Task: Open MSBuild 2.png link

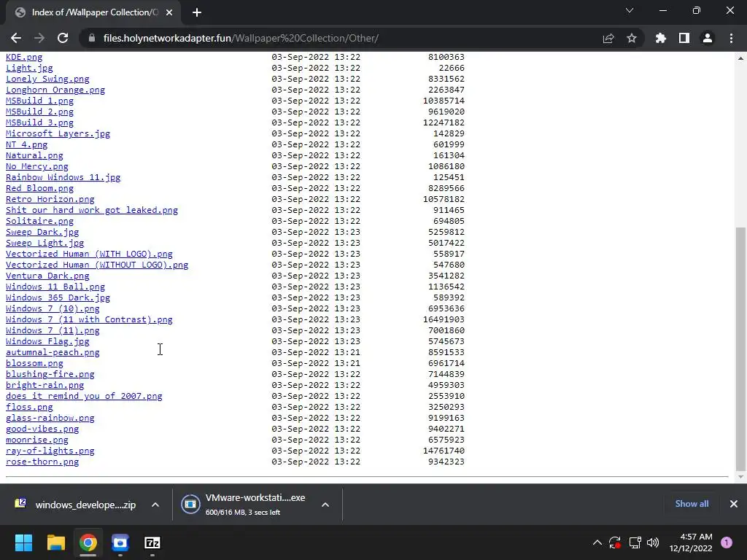Action: pos(39,112)
